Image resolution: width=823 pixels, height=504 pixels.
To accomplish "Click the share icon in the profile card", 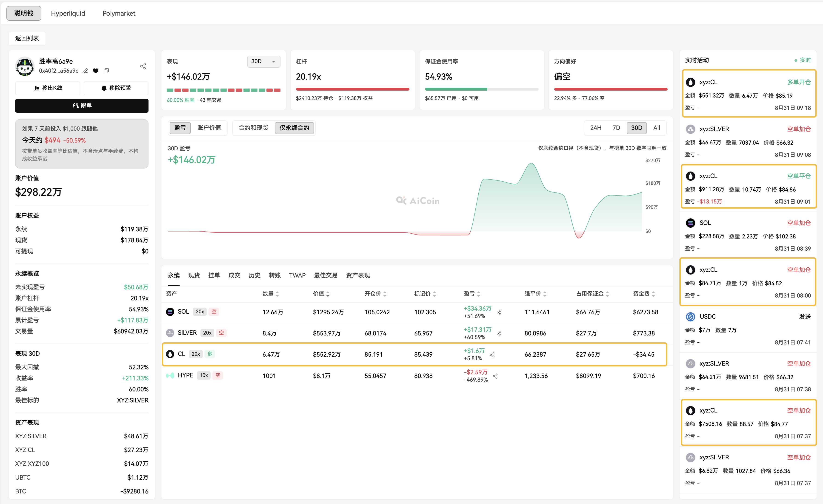I will pyautogui.click(x=143, y=66).
